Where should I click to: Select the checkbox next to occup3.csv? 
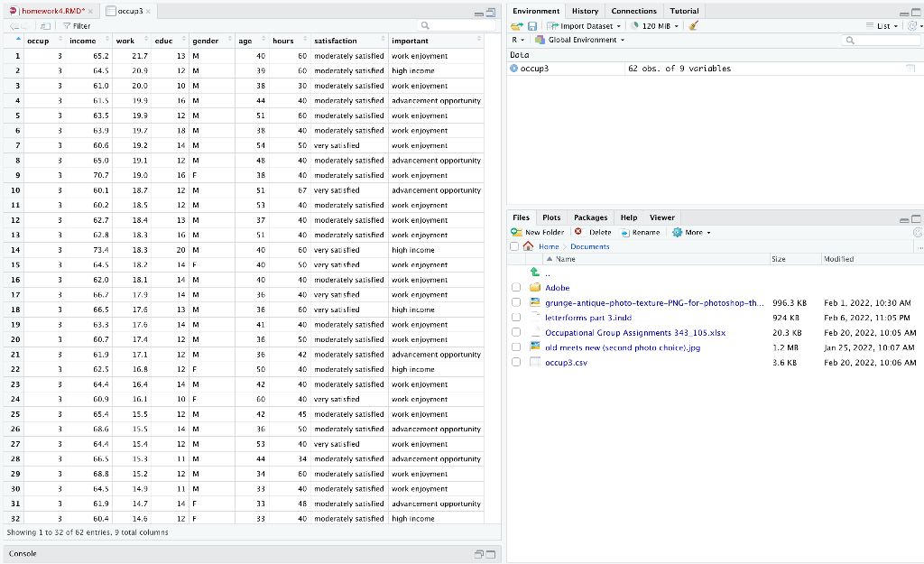516,363
